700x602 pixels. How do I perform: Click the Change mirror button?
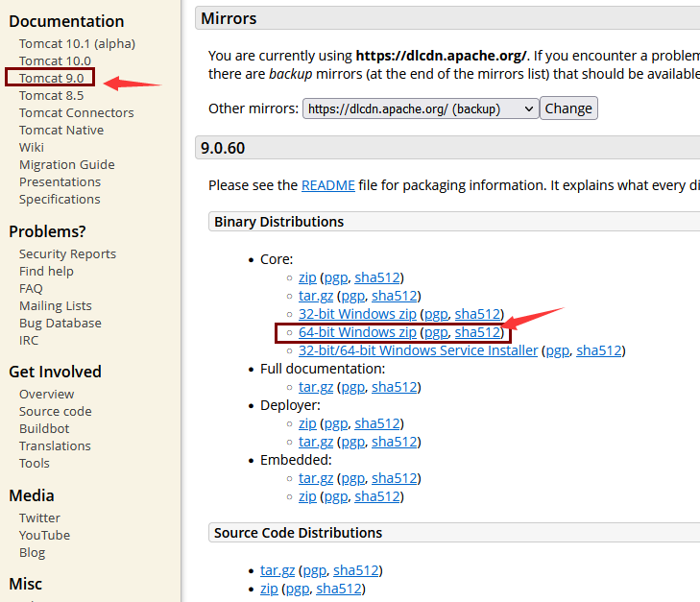pos(568,108)
